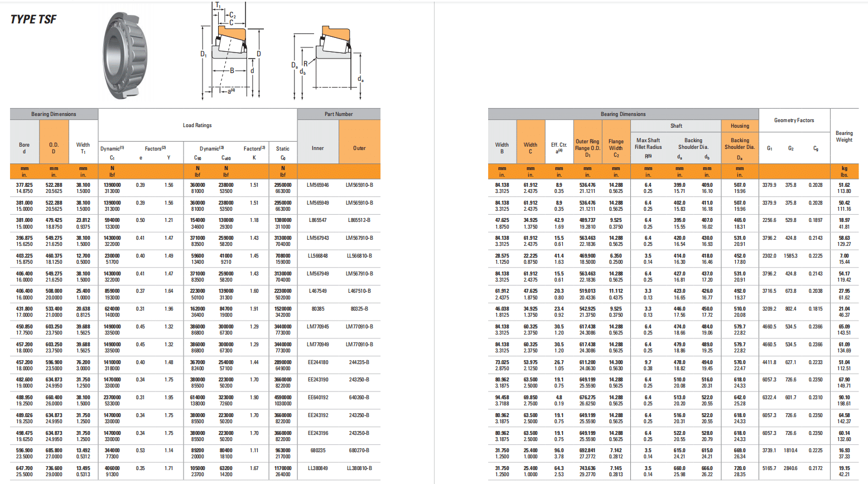The image size is (868, 484).
Task: Select outer part number LL380810-B
Action: point(359,468)
